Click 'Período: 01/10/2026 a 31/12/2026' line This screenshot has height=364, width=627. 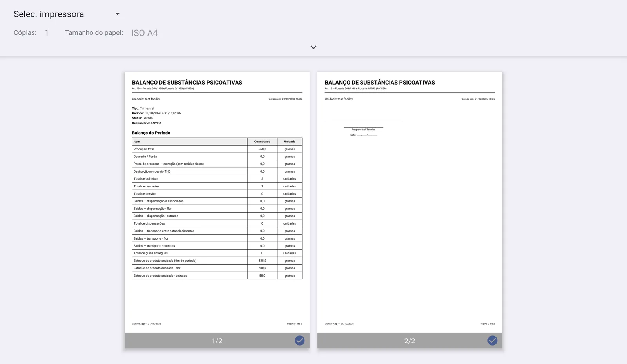point(156,113)
